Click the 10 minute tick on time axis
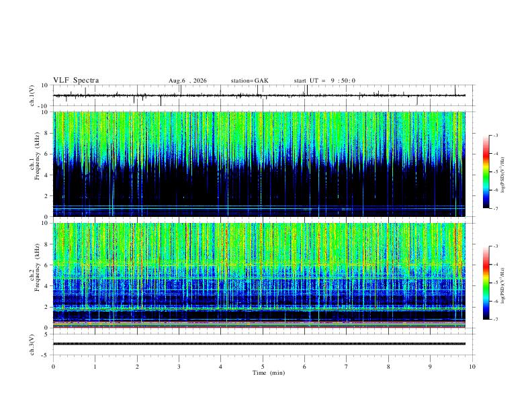 472,367
